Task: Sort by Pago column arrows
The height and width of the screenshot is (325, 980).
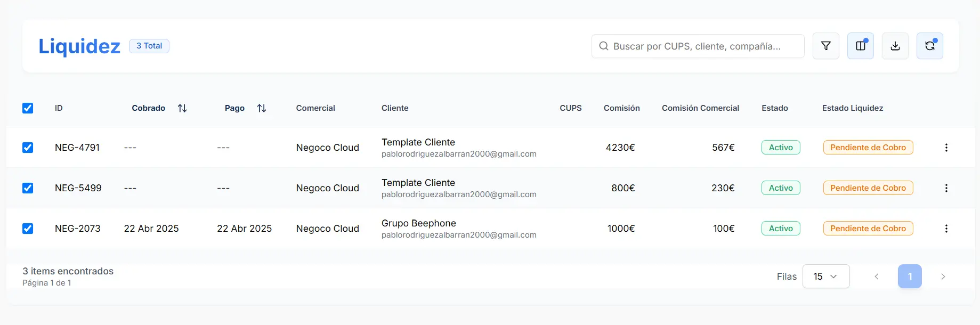Action: pyautogui.click(x=261, y=108)
